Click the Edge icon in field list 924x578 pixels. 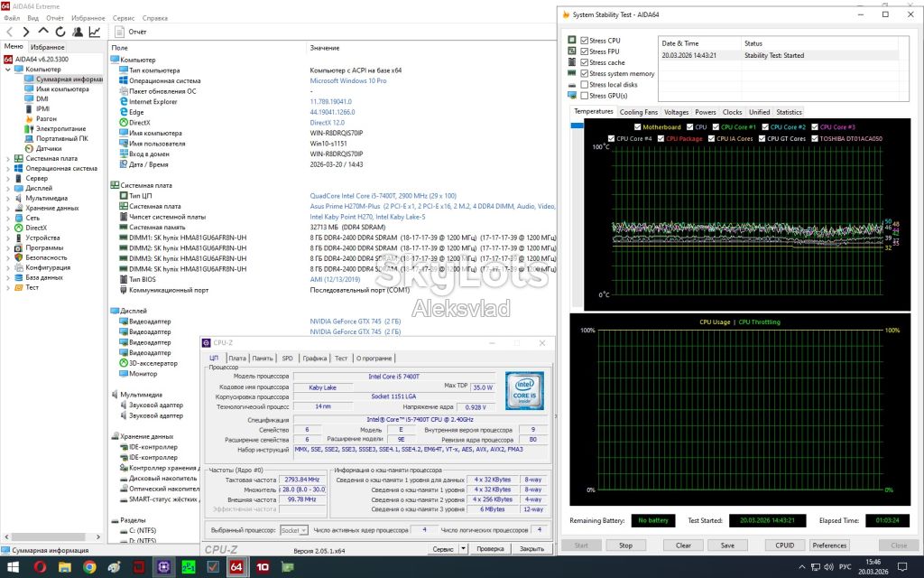124,112
